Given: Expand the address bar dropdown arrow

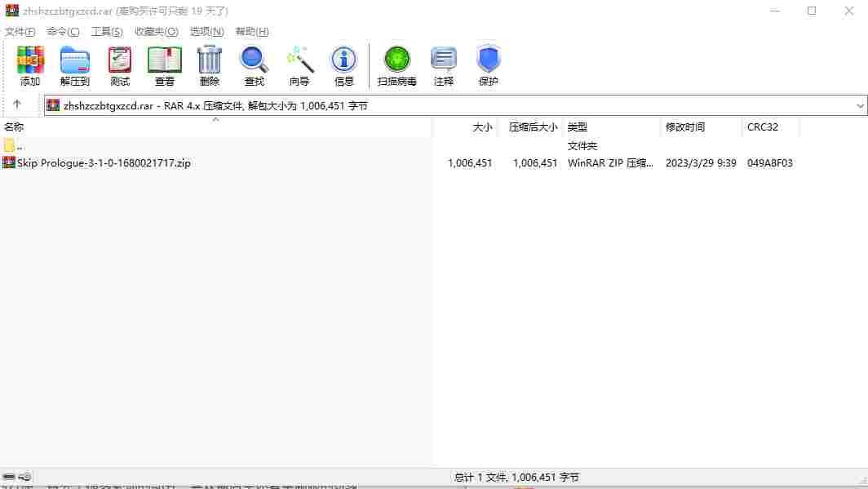Looking at the screenshot, I should click(860, 105).
